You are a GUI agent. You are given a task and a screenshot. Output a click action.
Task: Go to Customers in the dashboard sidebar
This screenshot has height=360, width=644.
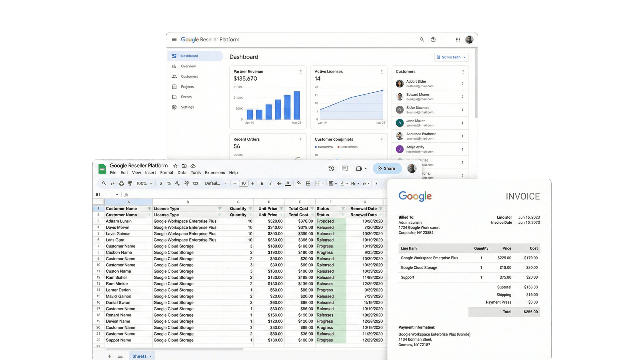tap(189, 76)
